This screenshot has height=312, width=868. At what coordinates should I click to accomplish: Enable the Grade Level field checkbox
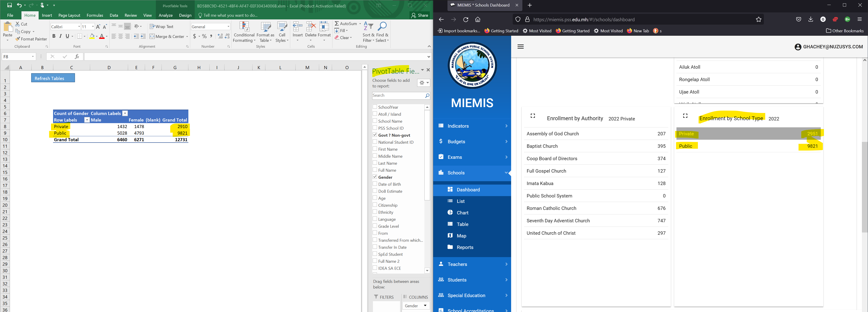(375, 226)
